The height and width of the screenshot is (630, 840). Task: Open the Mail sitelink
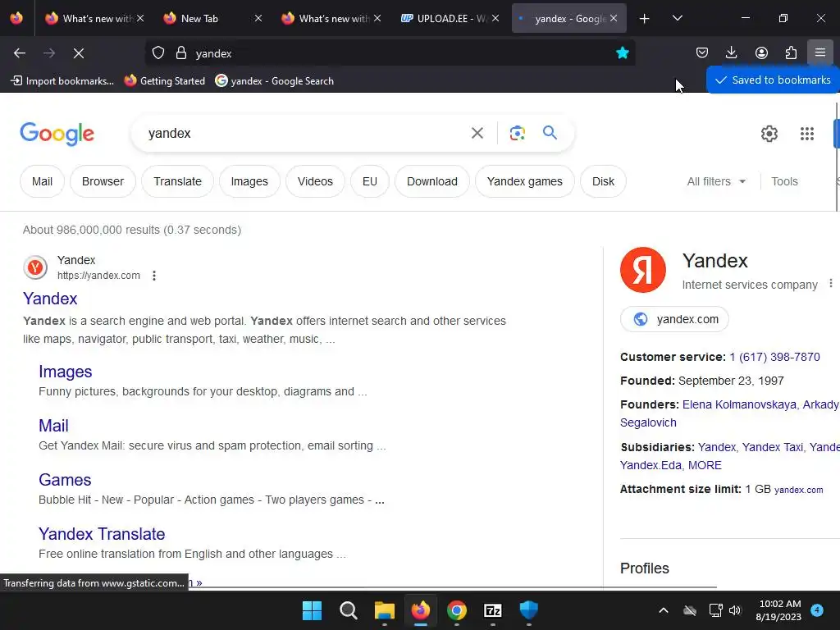53,426
